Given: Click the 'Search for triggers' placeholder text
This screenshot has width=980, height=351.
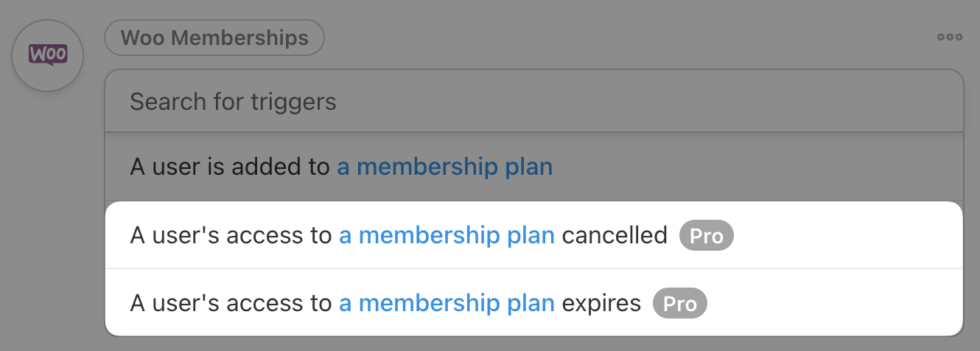Looking at the screenshot, I should point(233,101).
